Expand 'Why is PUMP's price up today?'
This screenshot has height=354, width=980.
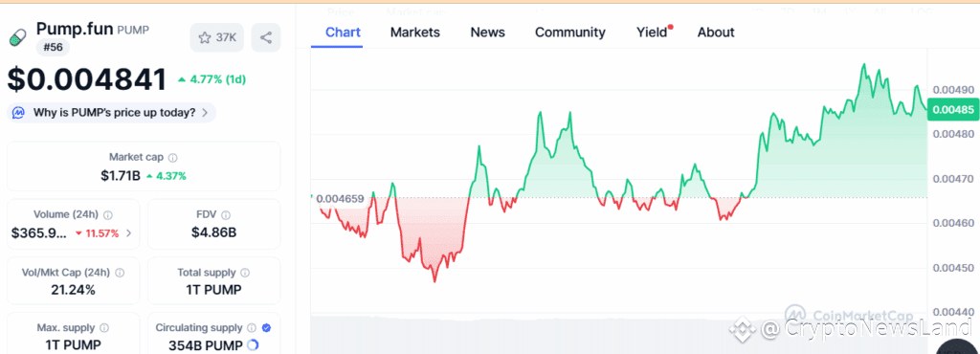111,113
